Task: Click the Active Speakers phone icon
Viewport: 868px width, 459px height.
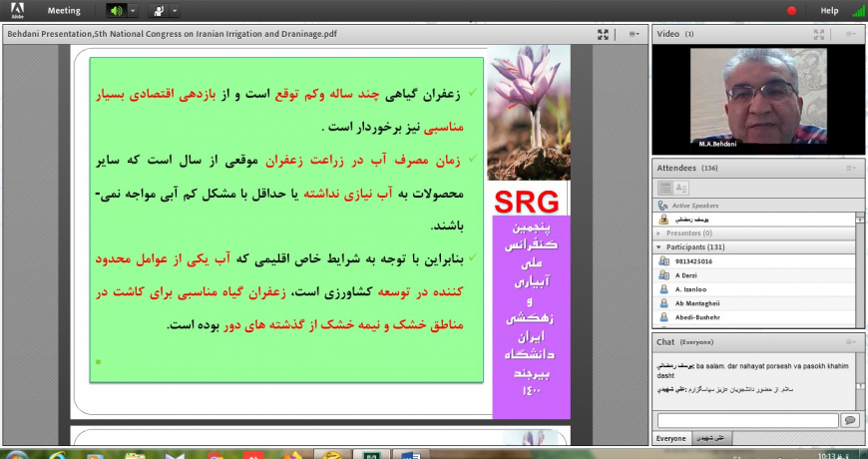Action: pyautogui.click(x=662, y=206)
